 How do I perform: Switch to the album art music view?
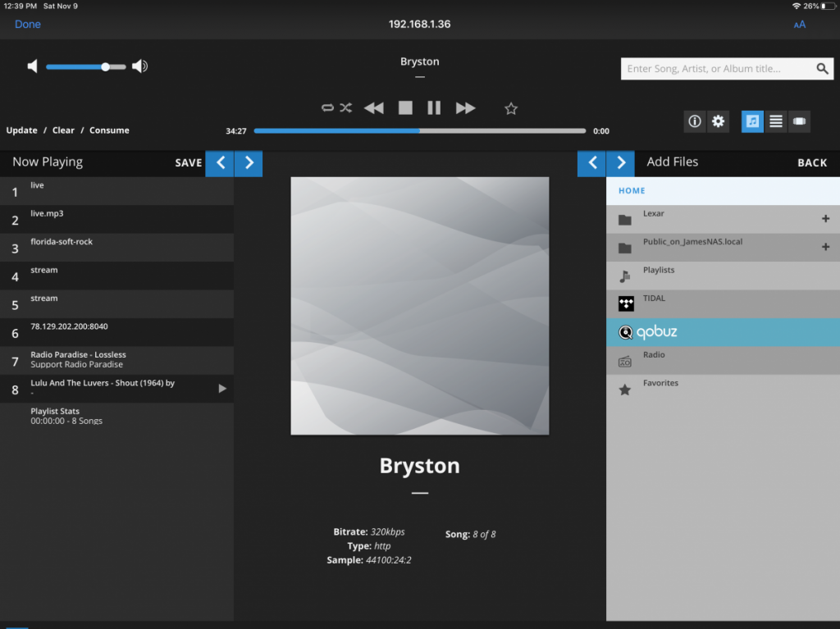tap(753, 121)
